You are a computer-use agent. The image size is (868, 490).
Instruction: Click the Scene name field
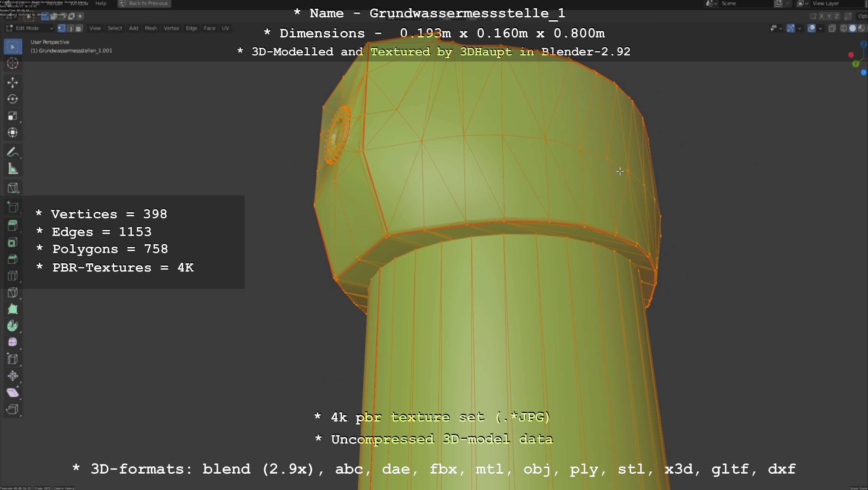746,3
